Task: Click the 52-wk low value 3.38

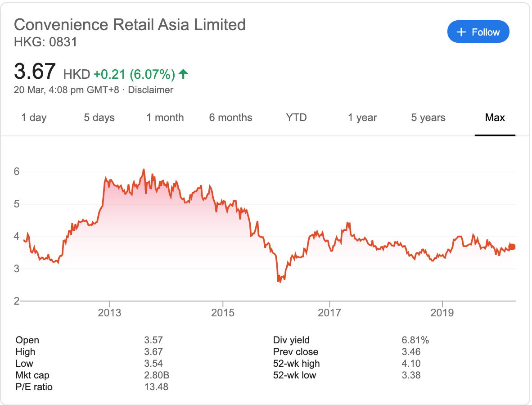Action: [x=411, y=375]
